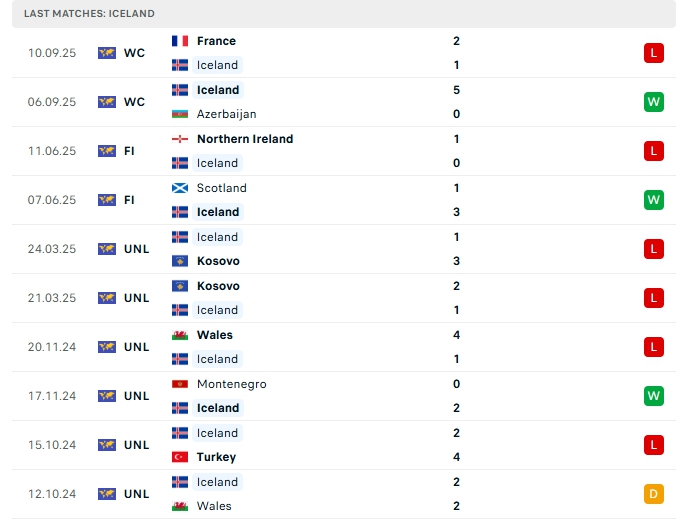Click the Montenegro flag icon
The width and height of the screenshot is (687, 520).
coord(180,384)
